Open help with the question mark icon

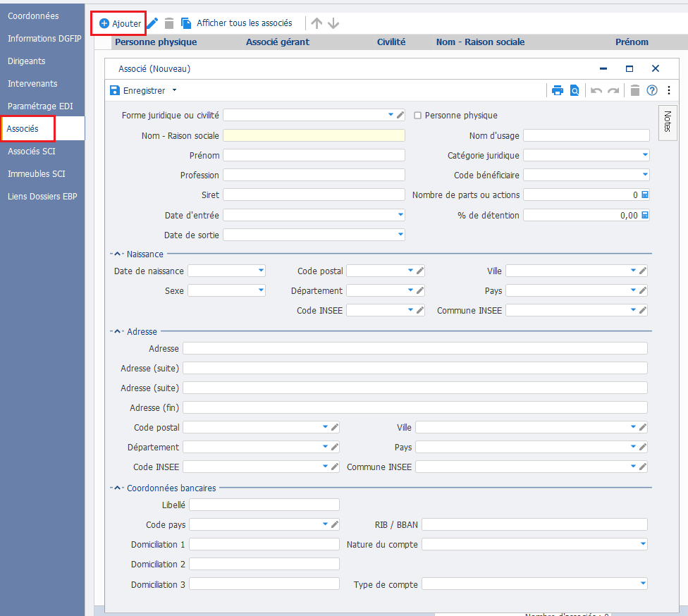[652, 90]
